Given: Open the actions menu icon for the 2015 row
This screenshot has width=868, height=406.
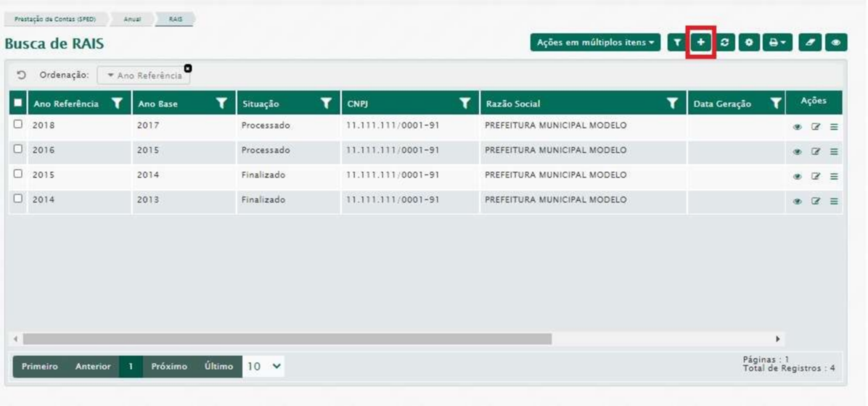Looking at the screenshot, I should pyautogui.click(x=833, y=176).
